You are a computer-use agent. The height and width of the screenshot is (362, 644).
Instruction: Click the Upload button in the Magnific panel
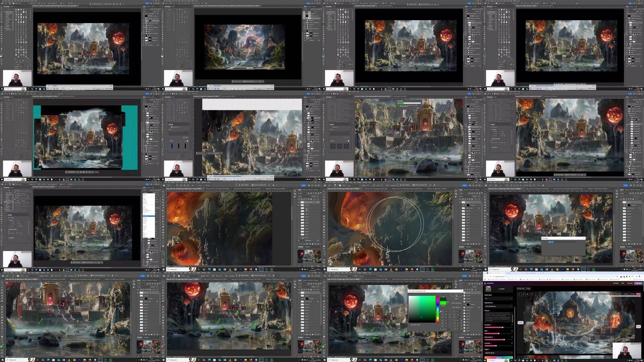[x=502, y=289]
